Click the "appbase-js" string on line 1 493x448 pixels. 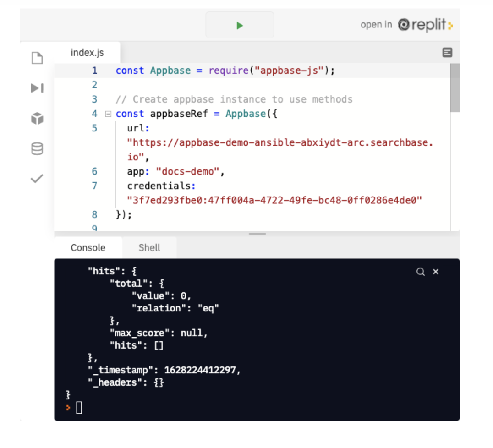289,71
